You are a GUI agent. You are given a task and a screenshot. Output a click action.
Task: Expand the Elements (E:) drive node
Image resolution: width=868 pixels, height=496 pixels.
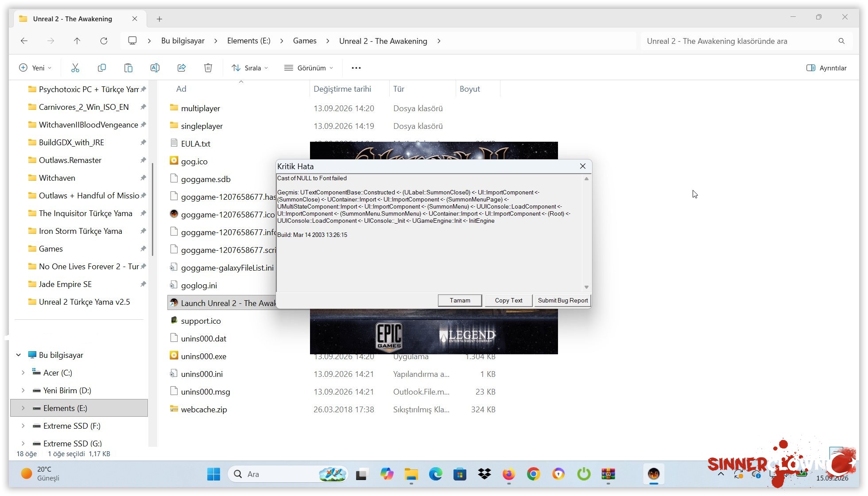(x=23, y=408)
